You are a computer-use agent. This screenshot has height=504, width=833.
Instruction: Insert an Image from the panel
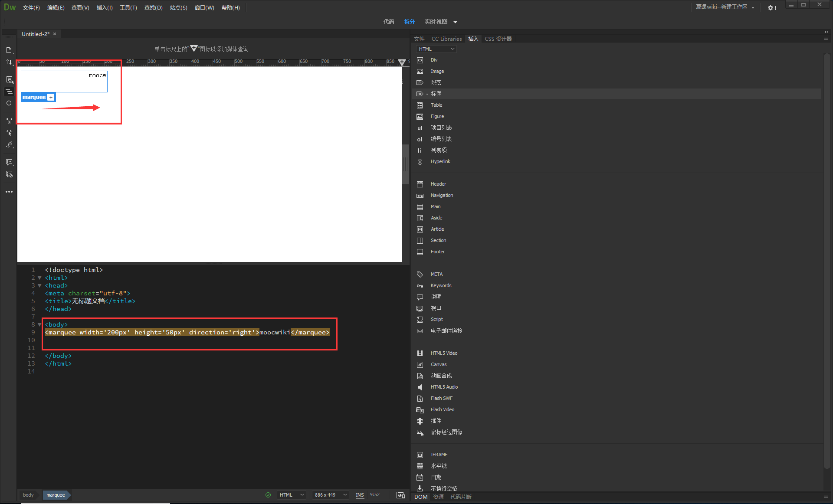coord(437,71)
